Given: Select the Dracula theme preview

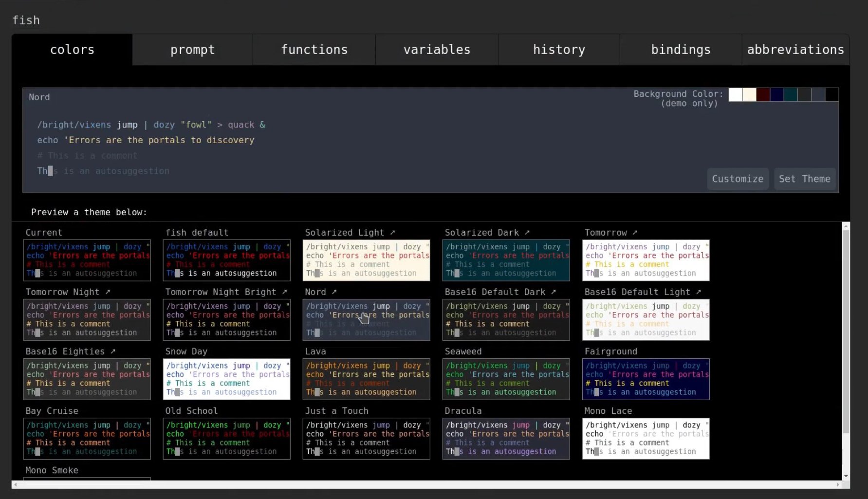Looking at the screenshot, I should [506, 438].
